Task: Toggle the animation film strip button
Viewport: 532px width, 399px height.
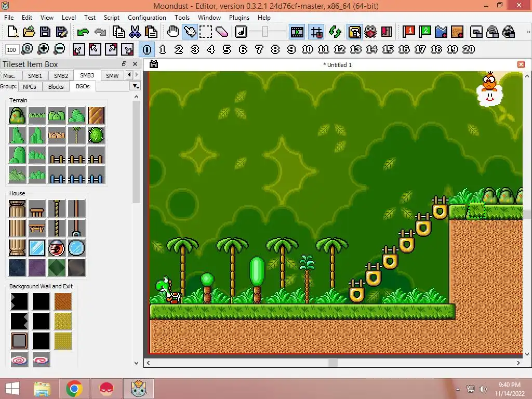Action: tap(297, 32)
